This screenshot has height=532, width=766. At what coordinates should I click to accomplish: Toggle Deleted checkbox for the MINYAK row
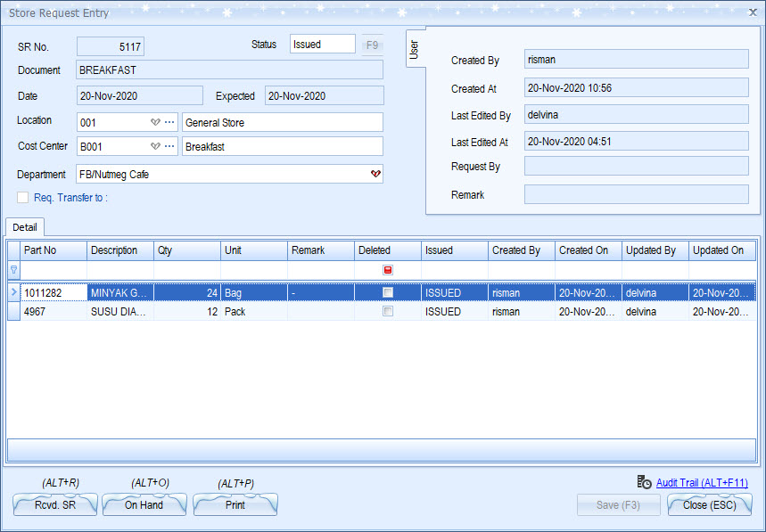pos(388,292)
